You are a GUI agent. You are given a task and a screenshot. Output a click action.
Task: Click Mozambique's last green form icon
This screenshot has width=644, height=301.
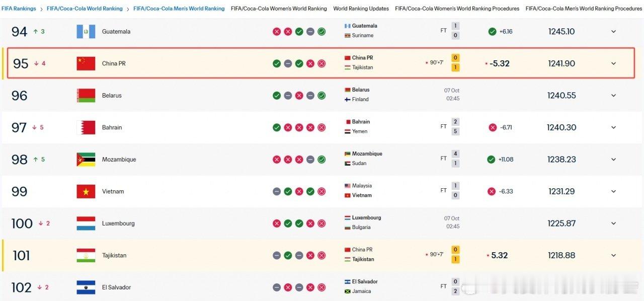point(321,160)
